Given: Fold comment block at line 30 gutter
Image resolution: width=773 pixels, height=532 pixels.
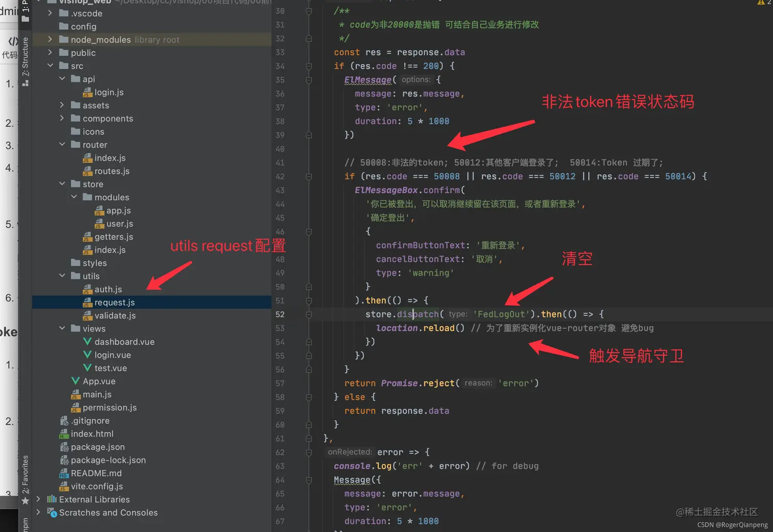Looking at the screenshot, I should pyautogui.click(x=309, y=11).
